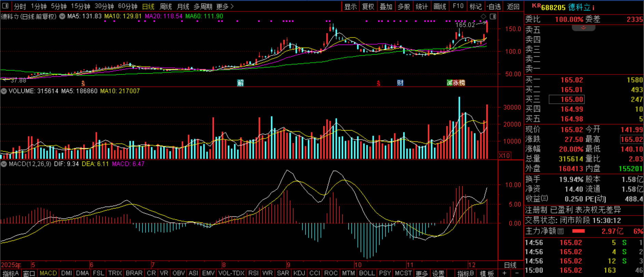
Task: Switch the sub-chart to VOL-TDX indicator
Action: click(231, 273)
